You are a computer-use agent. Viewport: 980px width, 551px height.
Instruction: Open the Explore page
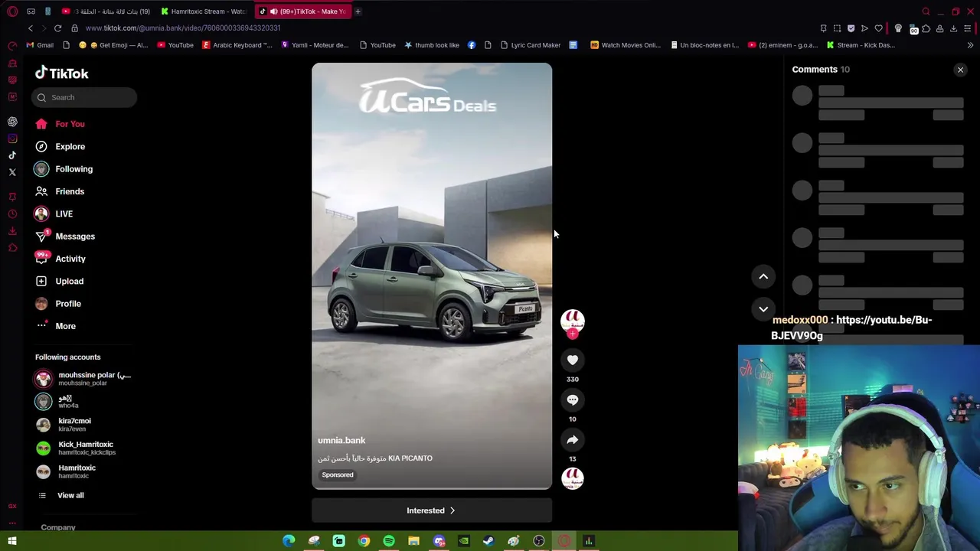60,146
